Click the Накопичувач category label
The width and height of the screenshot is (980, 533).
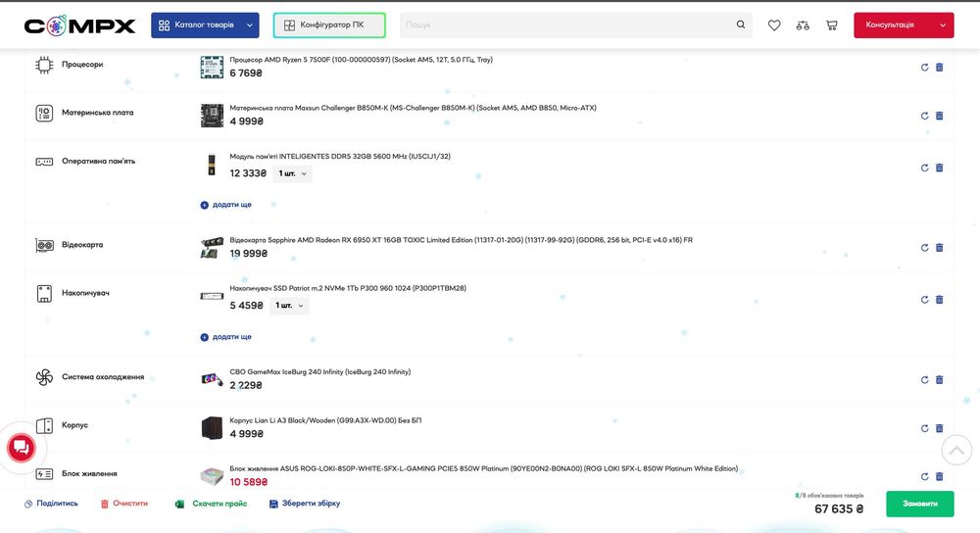tap(85, 293)
